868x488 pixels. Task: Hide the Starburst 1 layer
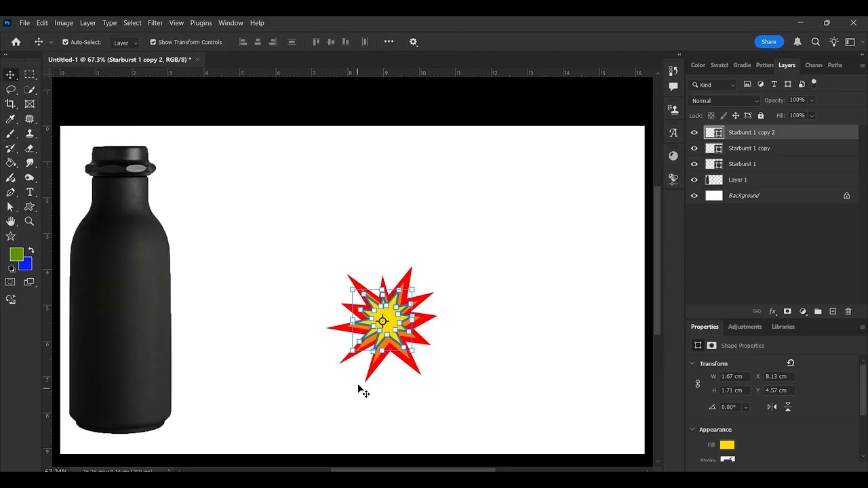694,164
